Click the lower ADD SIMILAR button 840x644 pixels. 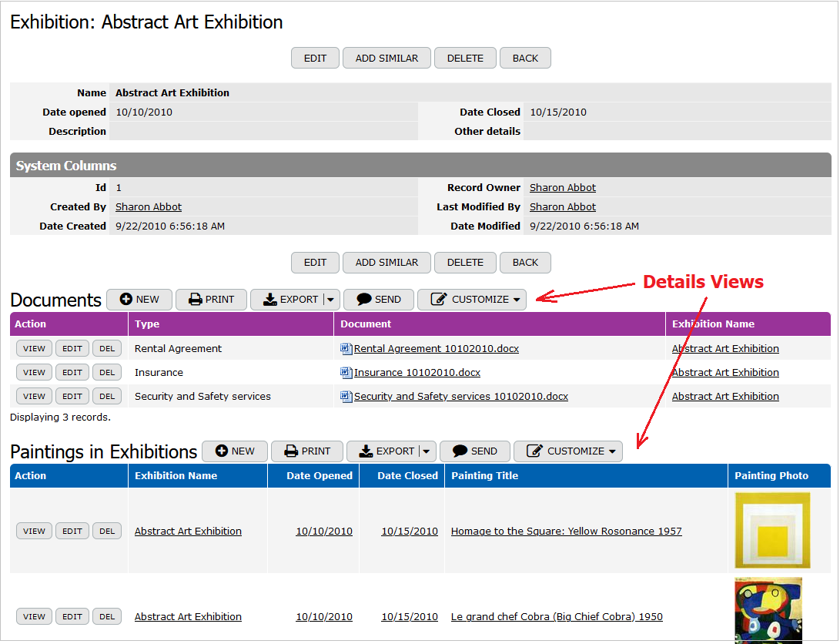tap(387, 263)
